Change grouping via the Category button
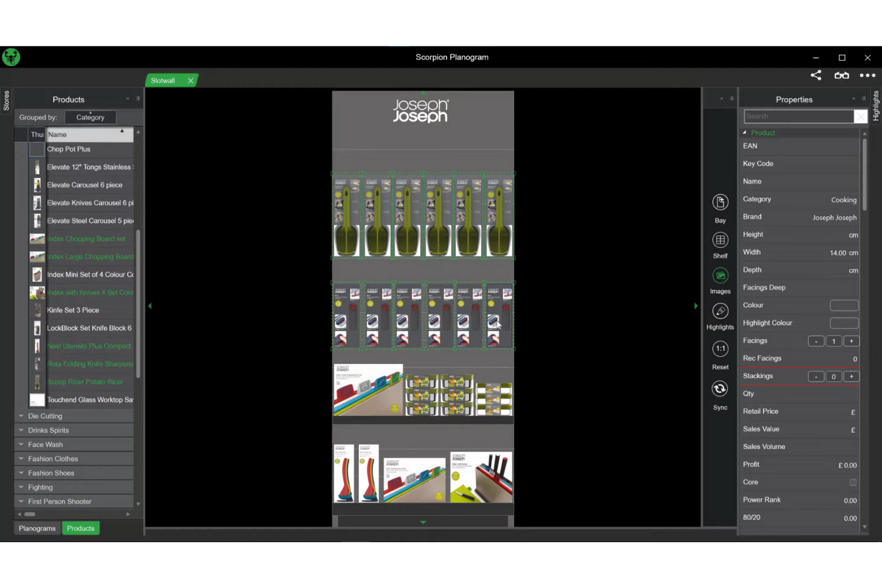882x588 pixels. click(x=90, y=117)
